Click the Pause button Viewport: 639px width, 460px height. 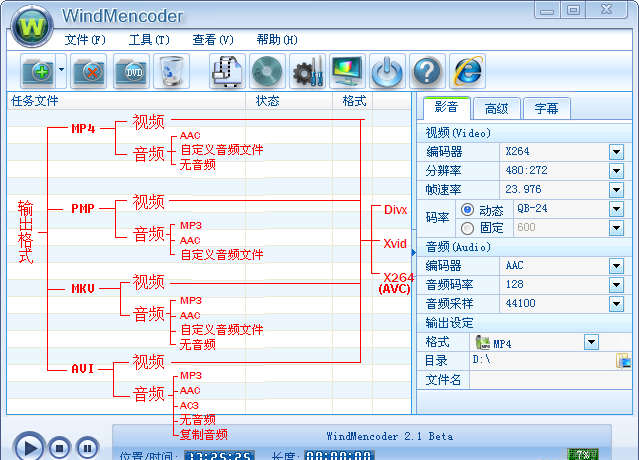(x=87, y=448)
